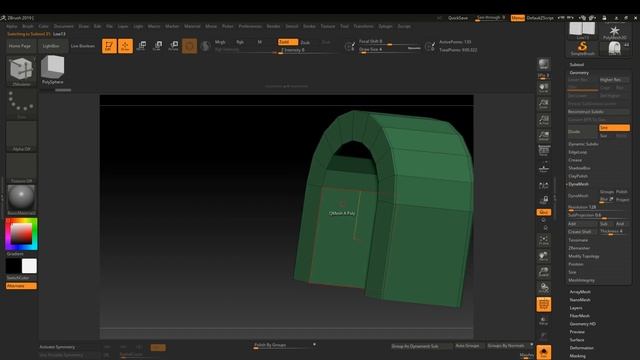This screenshot has height=360, width=640.
Task: Toggle the Rgb mode
Action: click(240, 42)
